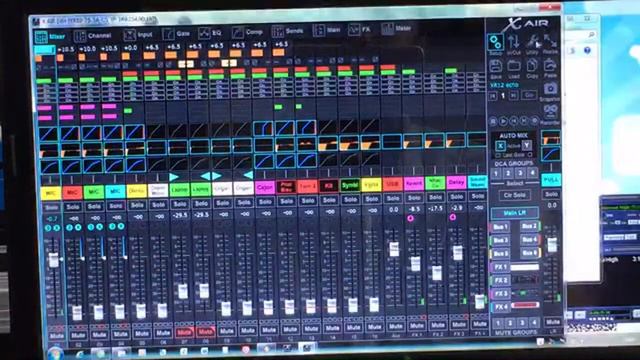The width and height of the screenshot is (640, 360).
Task: Switch to the Mixer tab
Action: click(51, 37)
